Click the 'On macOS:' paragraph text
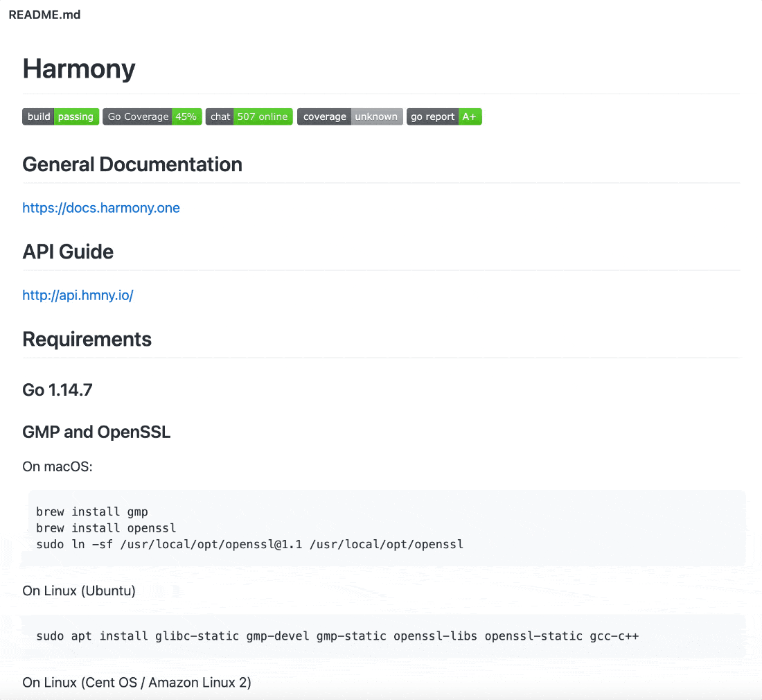Screen dimensions: 762x700 [x=57, y=466]
